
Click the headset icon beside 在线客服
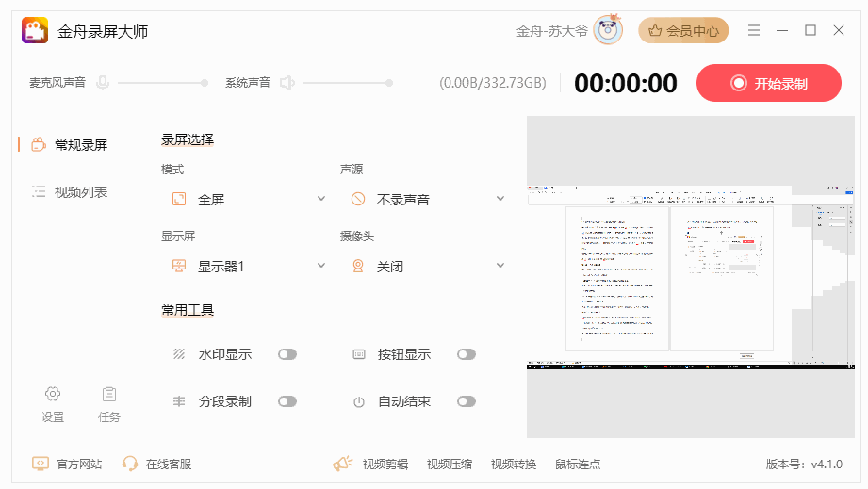[x=130, y=464]
